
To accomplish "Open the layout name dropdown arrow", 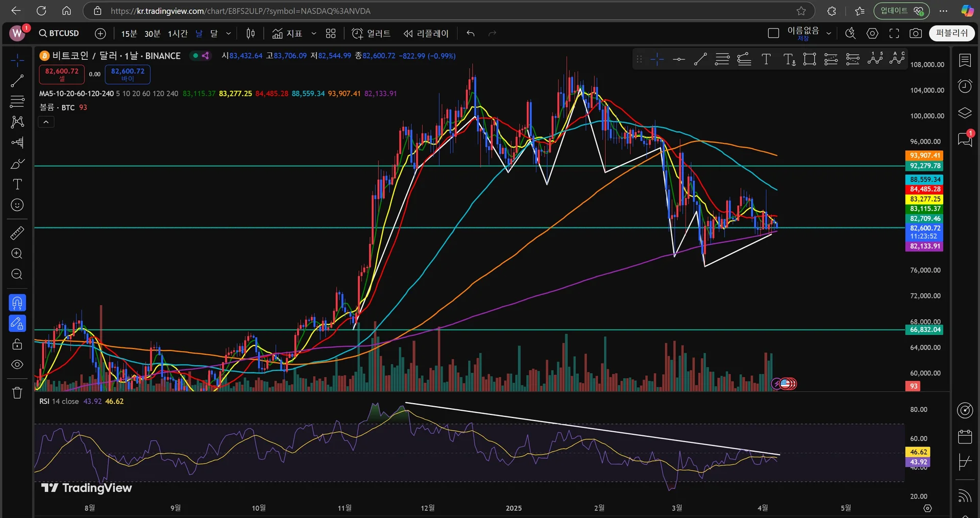I will pyautogui.click(x=829, y=34).
